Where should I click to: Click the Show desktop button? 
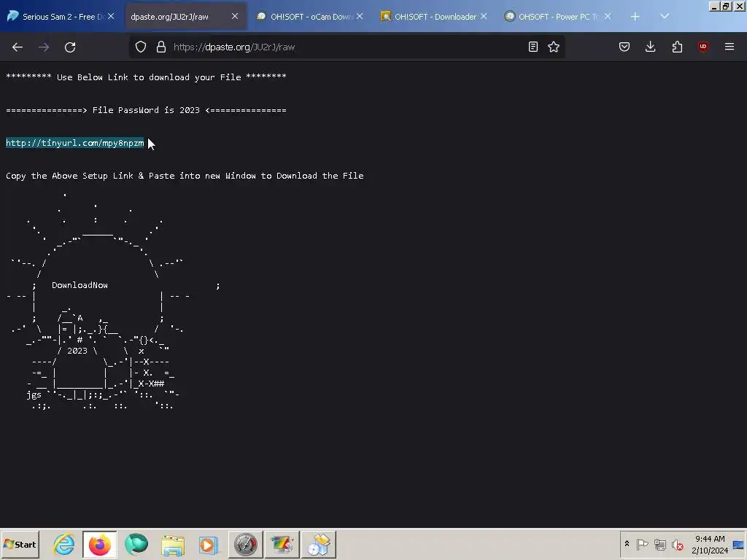739,544
